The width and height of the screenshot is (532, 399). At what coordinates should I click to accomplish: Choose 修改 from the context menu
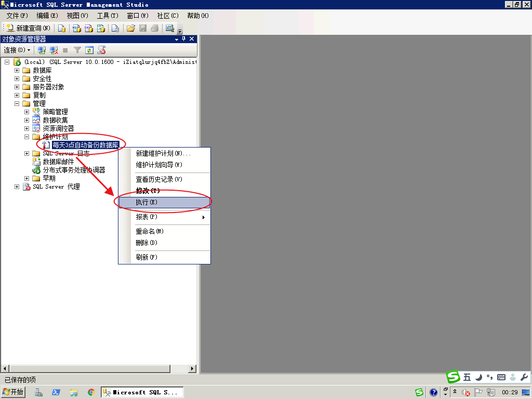(x=164, y=191)
